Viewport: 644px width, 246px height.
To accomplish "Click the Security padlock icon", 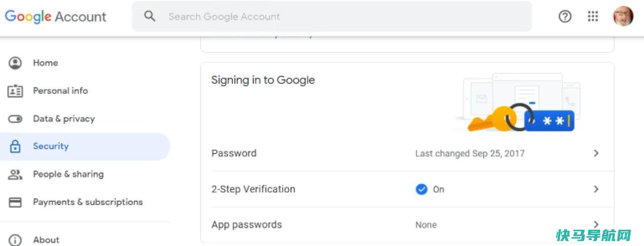I will point(15,146).
